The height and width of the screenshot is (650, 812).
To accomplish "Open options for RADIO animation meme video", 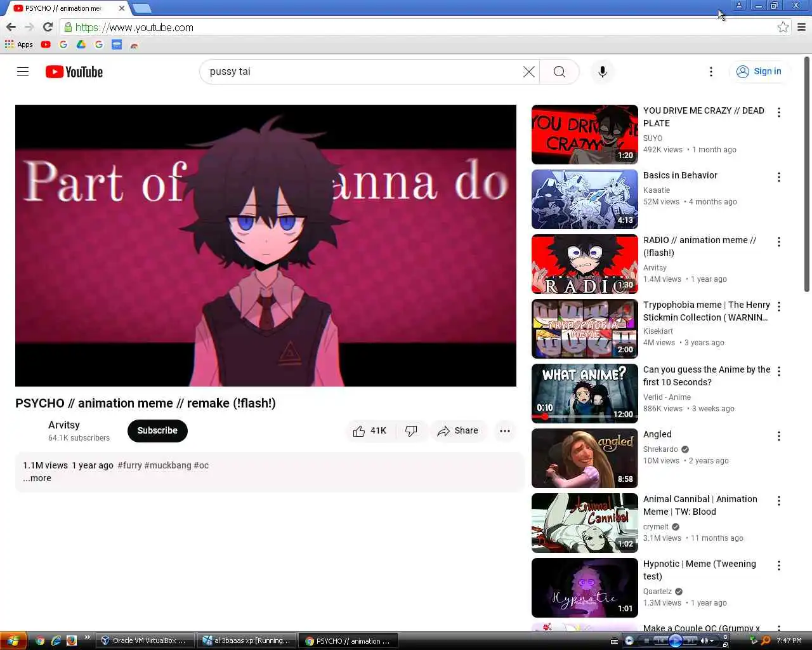I will [779, 242].
